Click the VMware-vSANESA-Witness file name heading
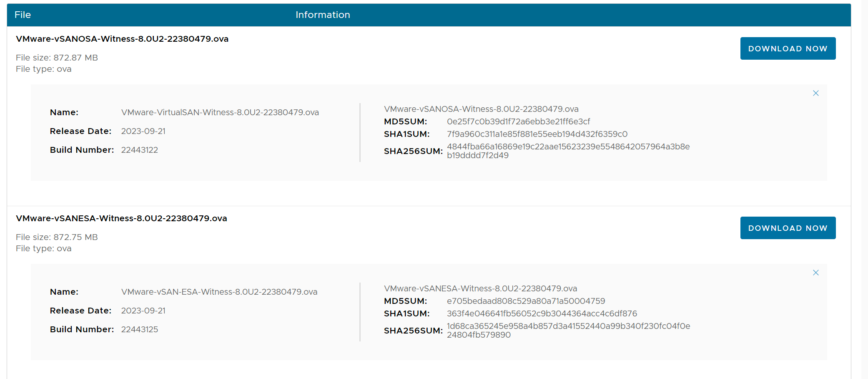868x379 pixels. [121, 218]
